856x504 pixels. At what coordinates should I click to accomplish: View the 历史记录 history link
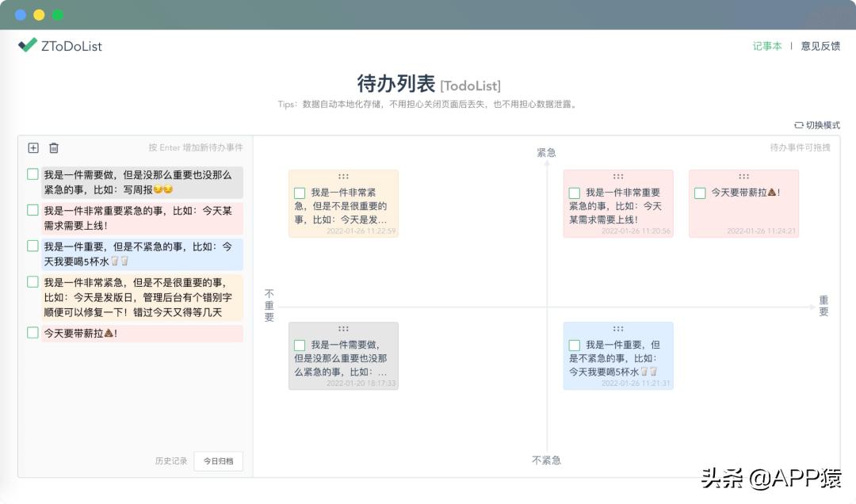[170, 460]
